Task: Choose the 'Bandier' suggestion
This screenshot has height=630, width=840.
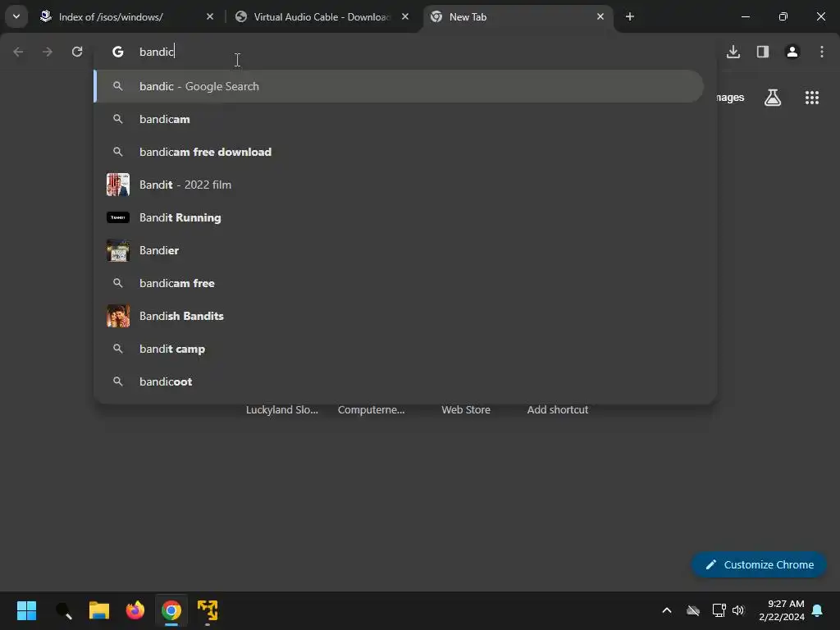Action: click(x=399, y=250)
